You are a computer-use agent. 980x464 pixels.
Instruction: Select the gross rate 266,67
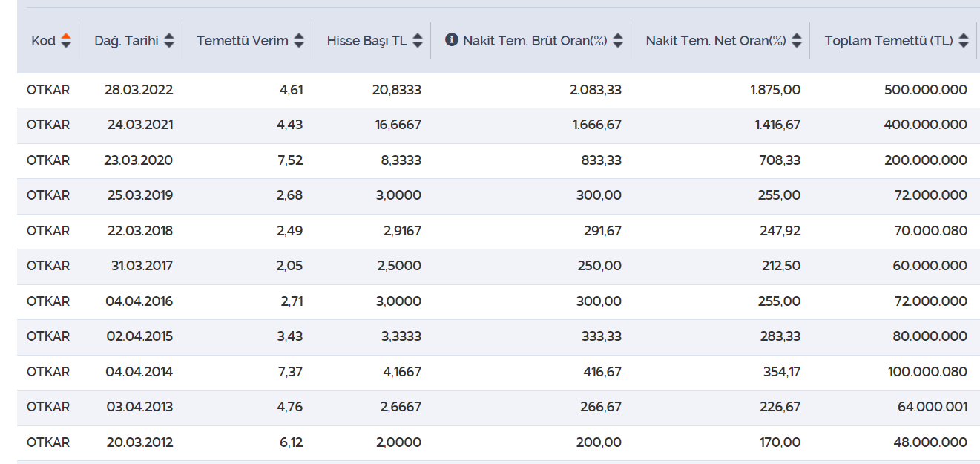[x=602, y=407]
